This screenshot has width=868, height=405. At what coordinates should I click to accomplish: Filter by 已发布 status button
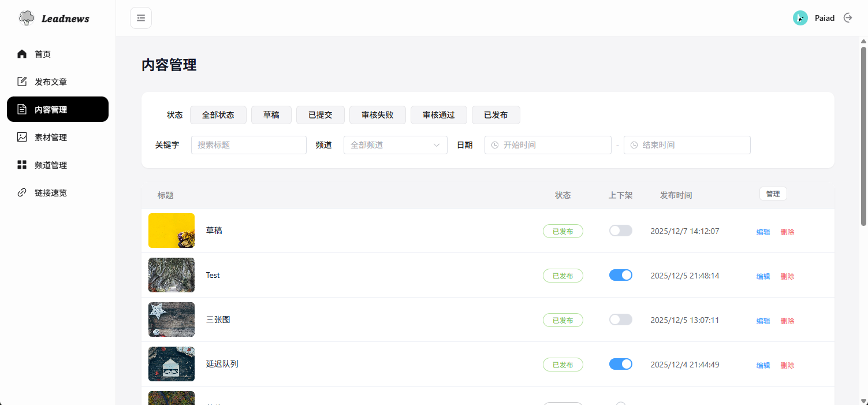pos(496,115)
